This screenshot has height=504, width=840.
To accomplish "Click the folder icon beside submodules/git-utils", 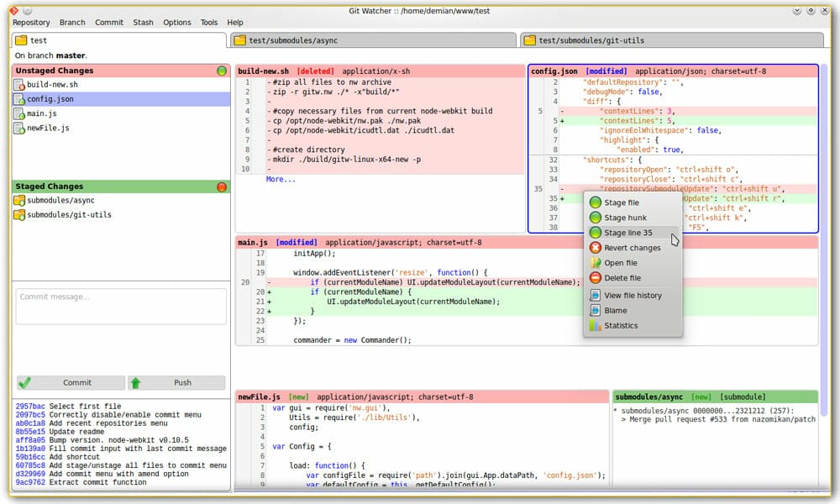I will tap(20, 214).
